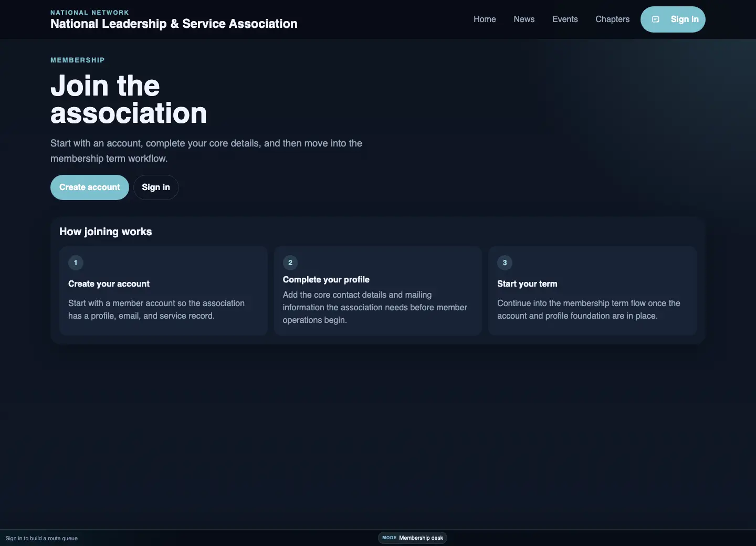The width and height of the screenshot is (756, 546).
Task: Click the Membership desk mode pill
Action: [413, 538]
